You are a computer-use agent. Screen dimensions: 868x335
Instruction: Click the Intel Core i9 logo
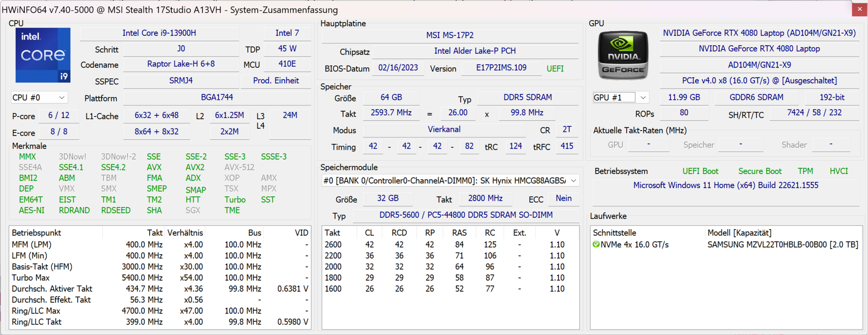pyautogui.click(x=43, y=55)
